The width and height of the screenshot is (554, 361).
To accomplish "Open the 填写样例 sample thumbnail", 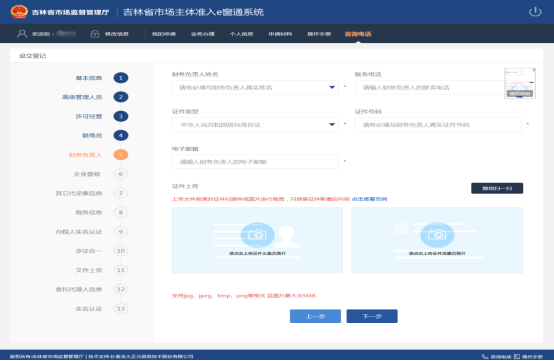I will pyautogui.click(x=520, y=83).
